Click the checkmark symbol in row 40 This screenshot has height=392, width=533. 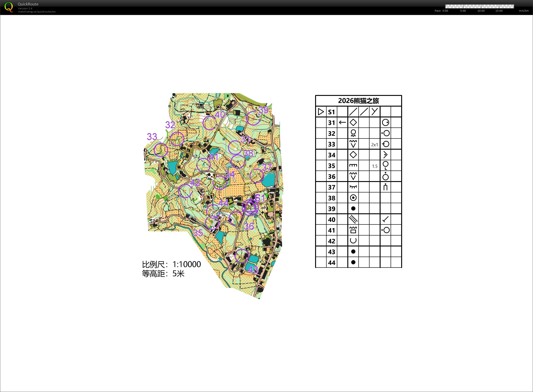click(385, 219)
